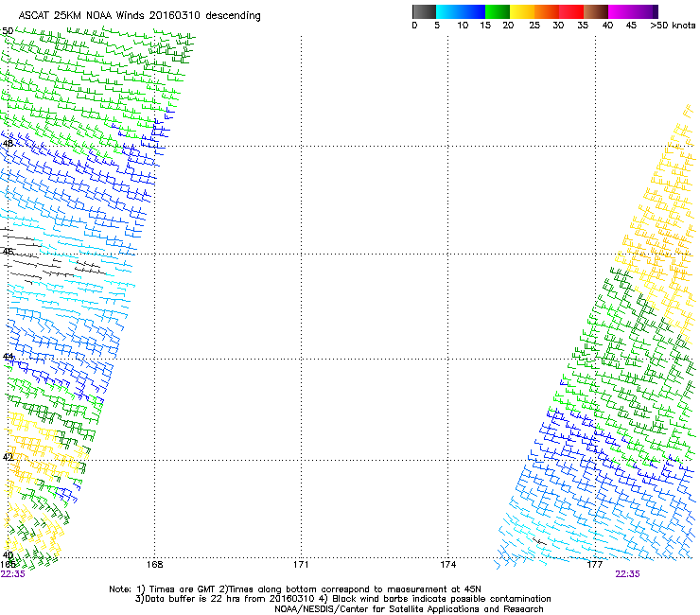Click the 'Times are GMT' note line
Screen dimensions: 700x615
pos(294,589)
